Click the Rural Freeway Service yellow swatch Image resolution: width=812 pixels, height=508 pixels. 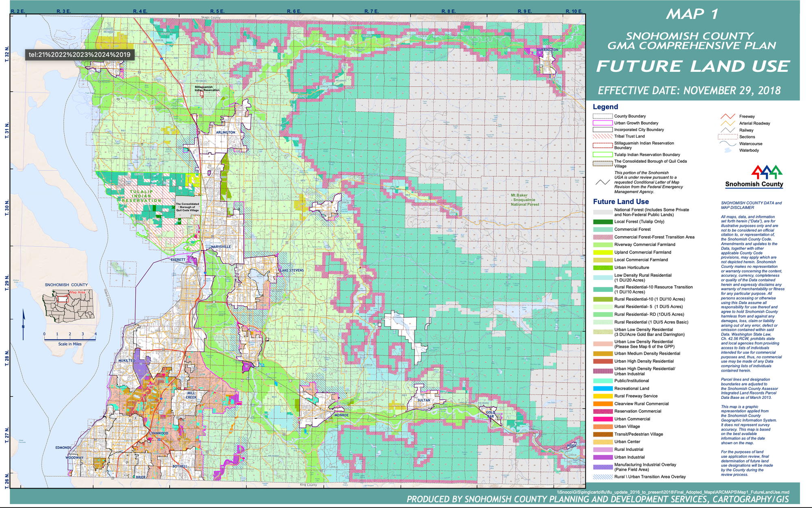tap(603, 396)
